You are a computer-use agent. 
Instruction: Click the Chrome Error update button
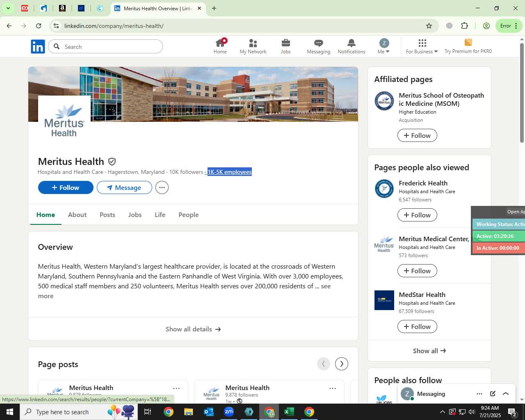click(509, 26)
